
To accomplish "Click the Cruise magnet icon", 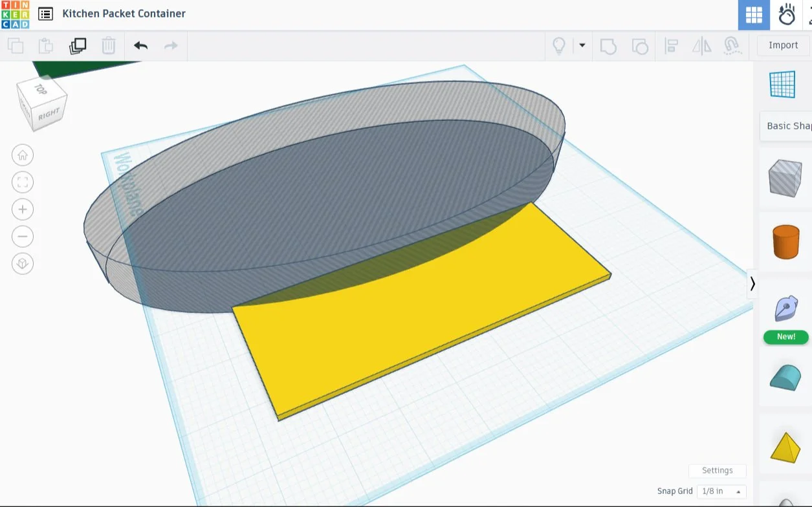I will [732, 46].
